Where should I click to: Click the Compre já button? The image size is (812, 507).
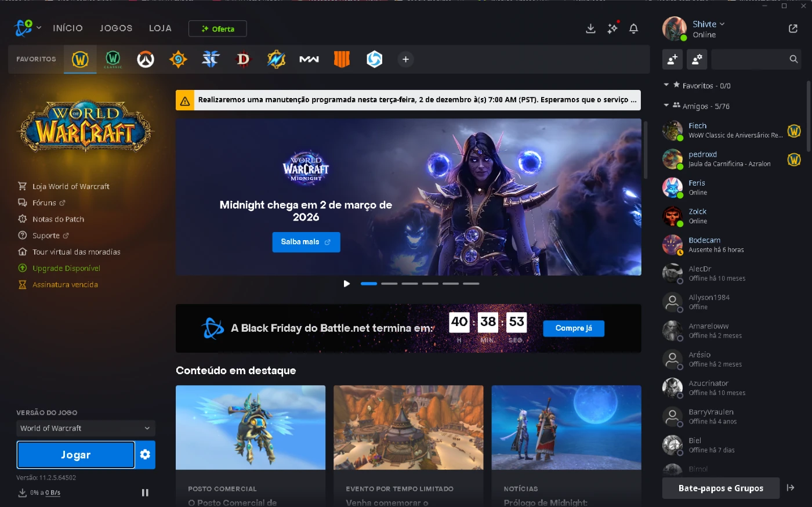point(574,328)
